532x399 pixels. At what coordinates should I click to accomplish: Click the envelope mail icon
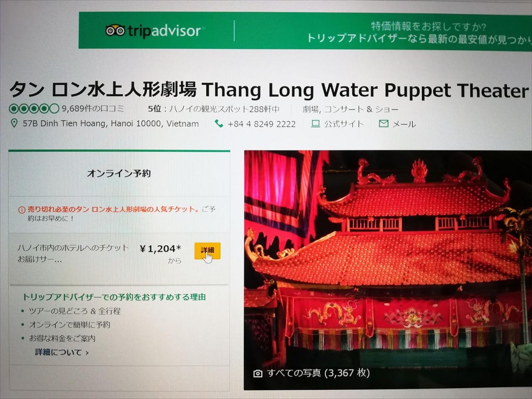point(384,123)
